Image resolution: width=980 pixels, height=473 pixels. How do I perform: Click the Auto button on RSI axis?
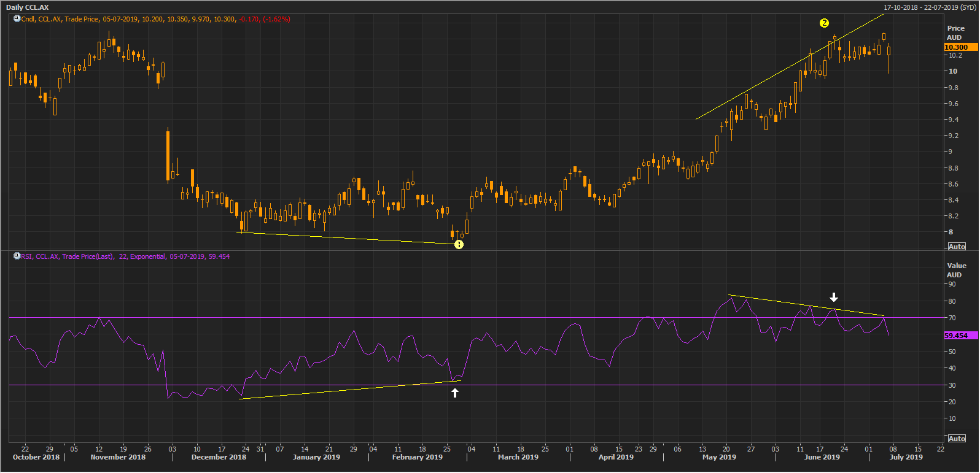pyautogui.click(x=957, y=439)
